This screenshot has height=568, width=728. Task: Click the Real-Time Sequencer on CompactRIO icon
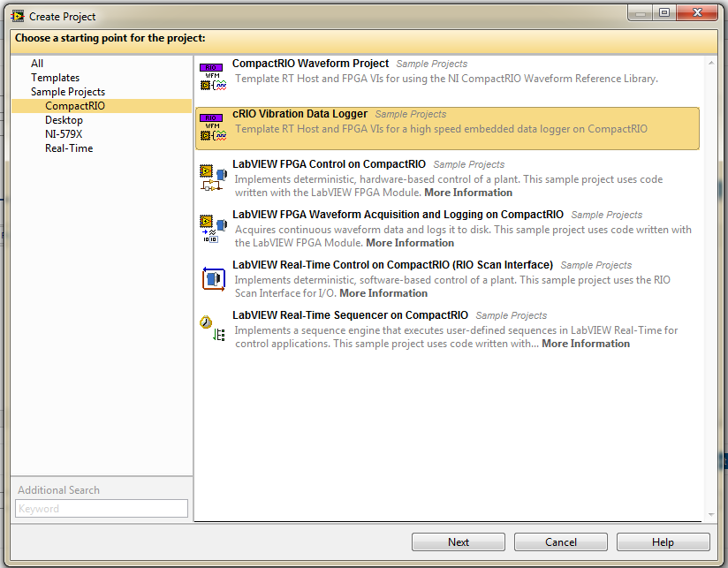(x=213, y=329)
